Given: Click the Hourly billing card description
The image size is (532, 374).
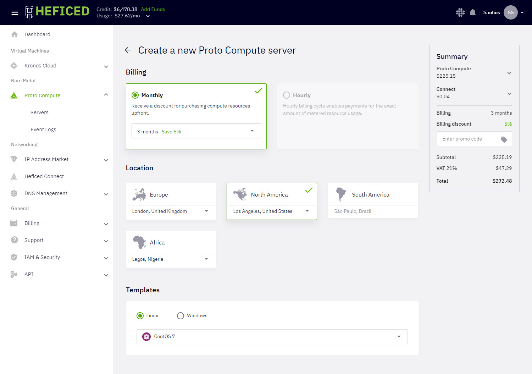Looking at the screenshot, I should (x=339, y=109).
